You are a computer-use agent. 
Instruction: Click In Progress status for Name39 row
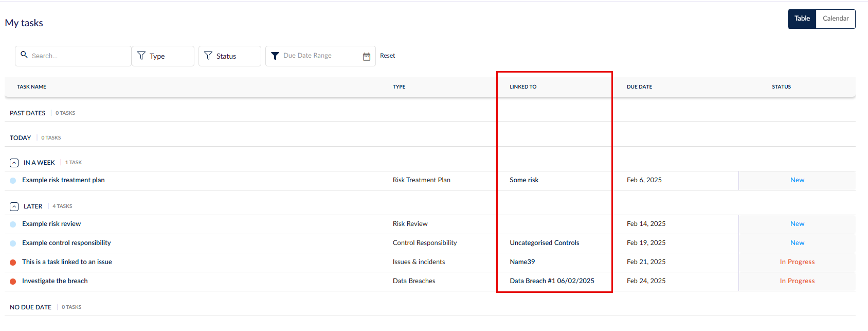797,262
